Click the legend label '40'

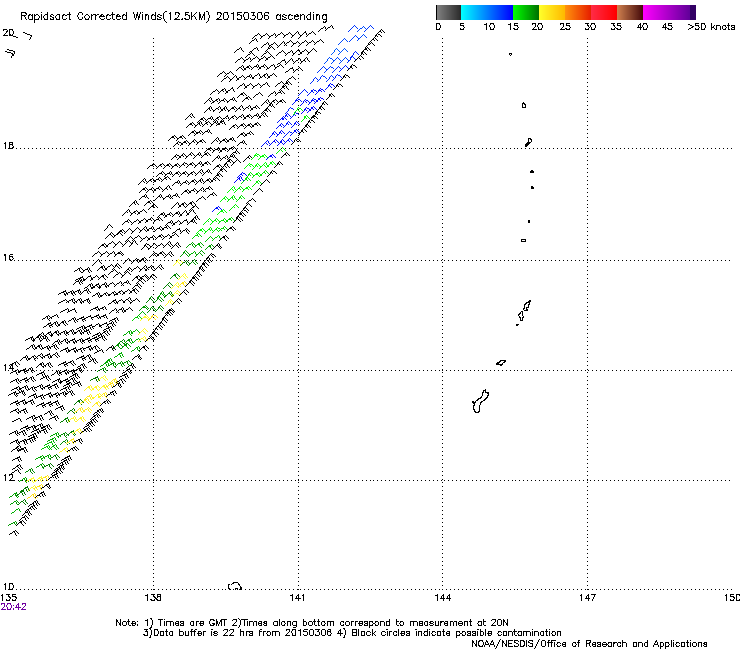pos(642,27)
